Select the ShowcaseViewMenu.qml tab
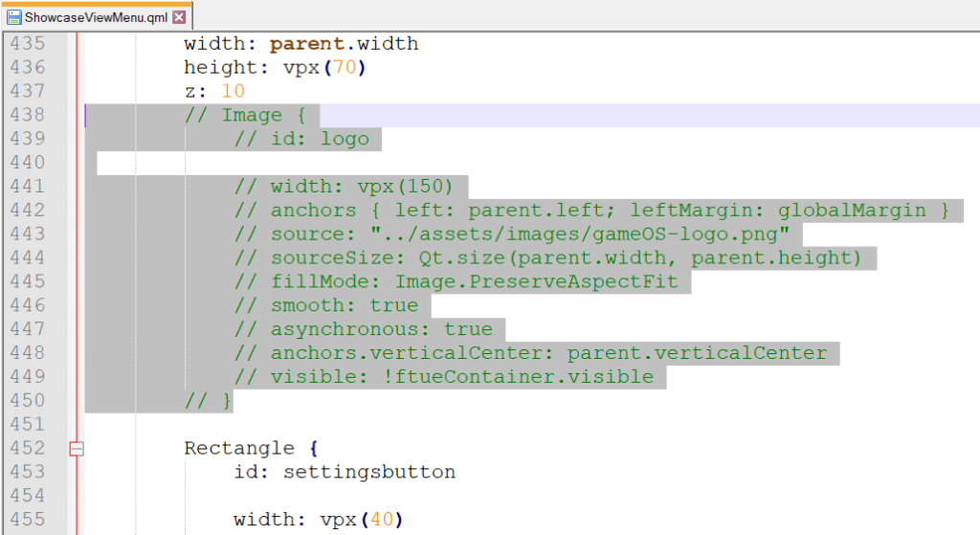Screen dimensions: 980x535 tap(96, 17)
